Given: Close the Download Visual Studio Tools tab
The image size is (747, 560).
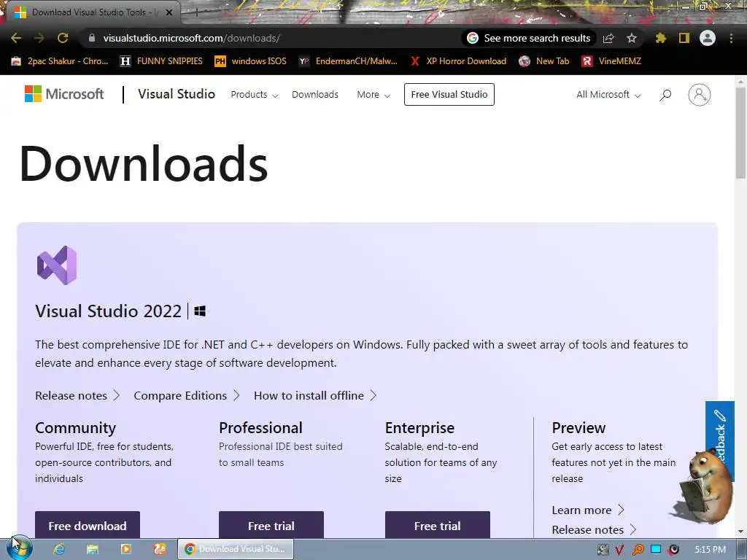Looking at the screenshot, I should (x=169, y=12).
